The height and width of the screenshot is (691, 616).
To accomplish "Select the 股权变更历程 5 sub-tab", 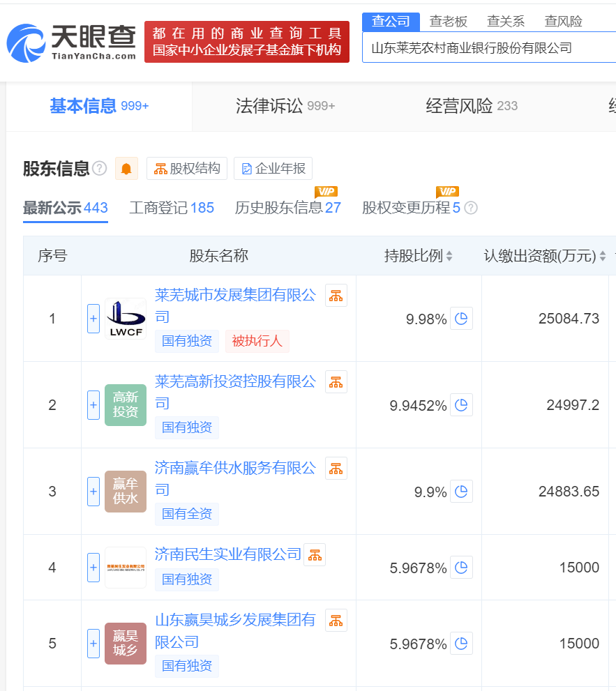I will 411,208.
